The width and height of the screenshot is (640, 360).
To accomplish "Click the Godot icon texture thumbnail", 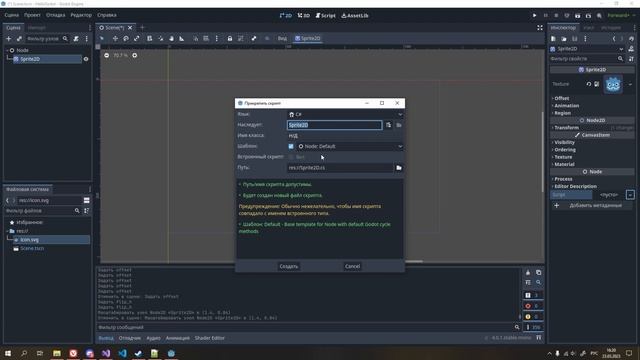I will [x=613, y=84].
